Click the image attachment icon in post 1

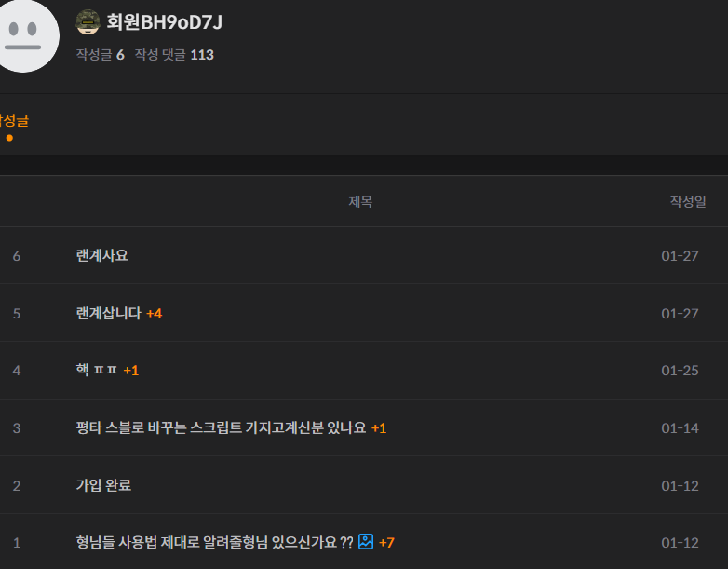point(366,542)
